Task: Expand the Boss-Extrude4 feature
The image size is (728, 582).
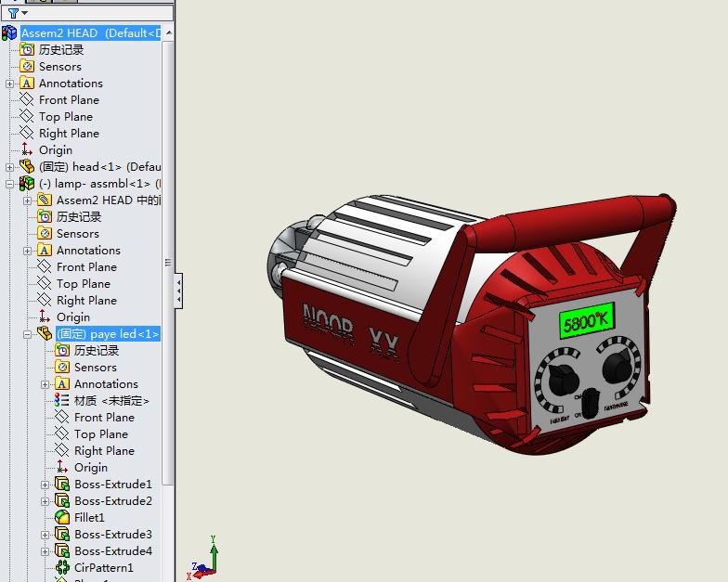Action: pos(45,551)
